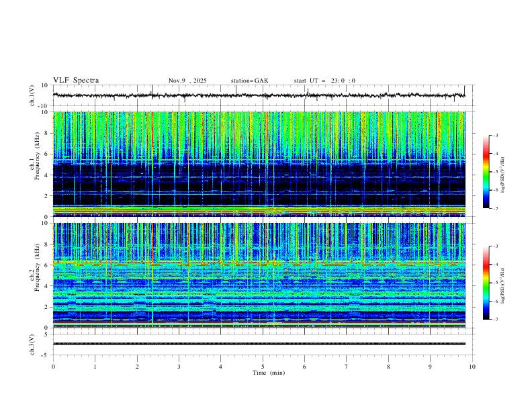This screenshot has height=411, width=532.
Task: Click the ch.2 "Frequency (kHz)" axis label
Action: pyautogui.click(x=38, y=267)
